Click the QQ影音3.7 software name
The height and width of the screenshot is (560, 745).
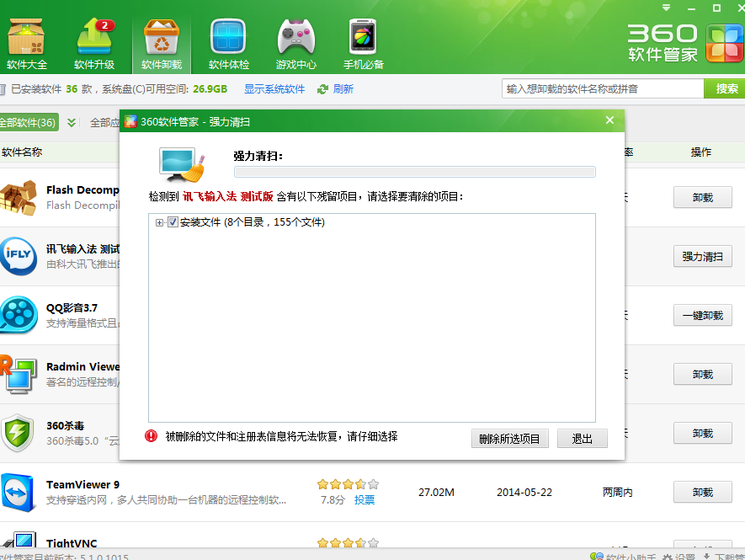tap(72, 307)
